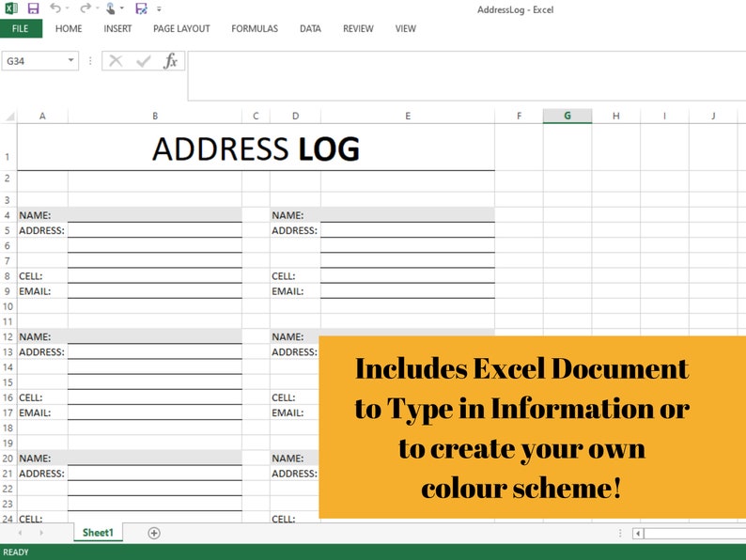Click the next sheet navigation arrow
This screenshot has height=560, width=746.
[41, 533]
